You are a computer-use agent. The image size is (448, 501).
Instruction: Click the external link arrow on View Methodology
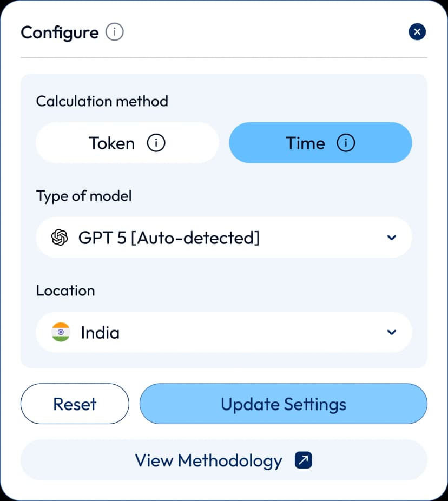[x=303, y=459]
